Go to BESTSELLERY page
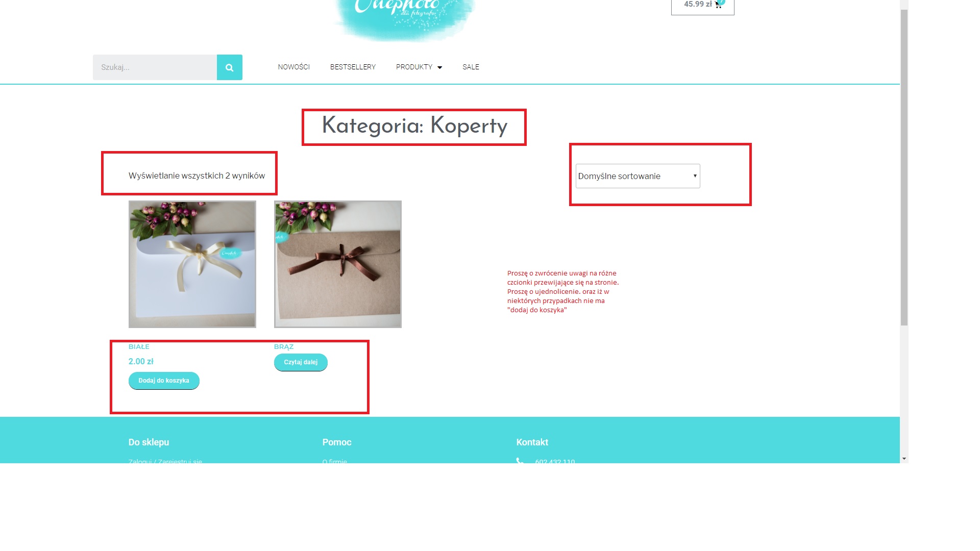The width and height of the screenshot is (980, 551). 353,67
